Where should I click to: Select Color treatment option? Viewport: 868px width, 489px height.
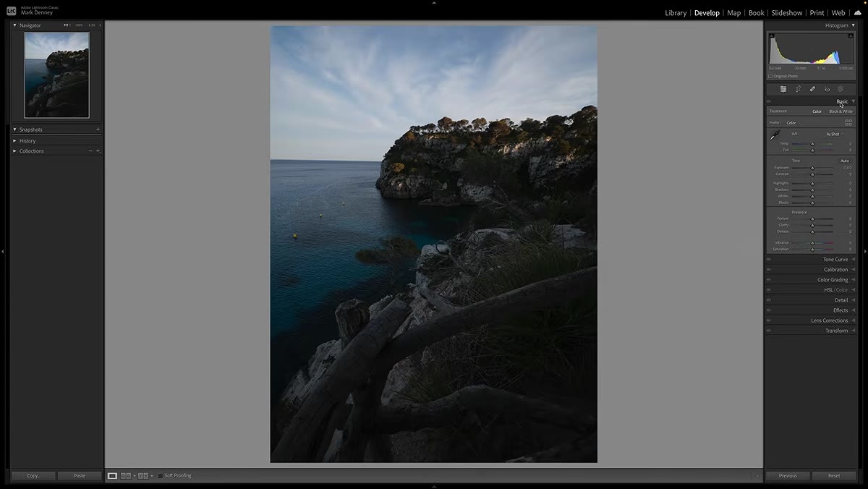coord(817,111)
